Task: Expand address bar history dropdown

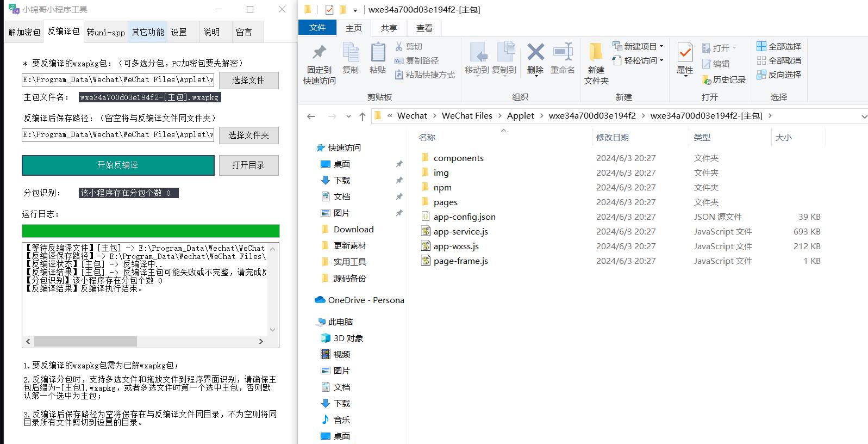Action: tap(864, 116)
